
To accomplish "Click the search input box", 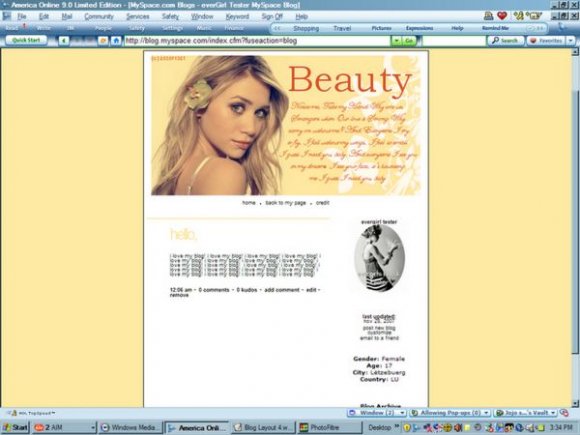I will click(454, 41).
